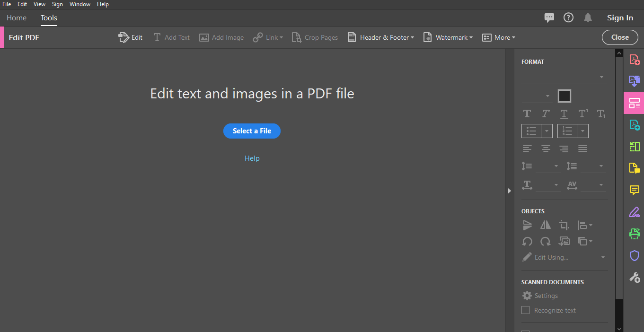Open the notifications bell
644x332 pixels.
point(588,18)
